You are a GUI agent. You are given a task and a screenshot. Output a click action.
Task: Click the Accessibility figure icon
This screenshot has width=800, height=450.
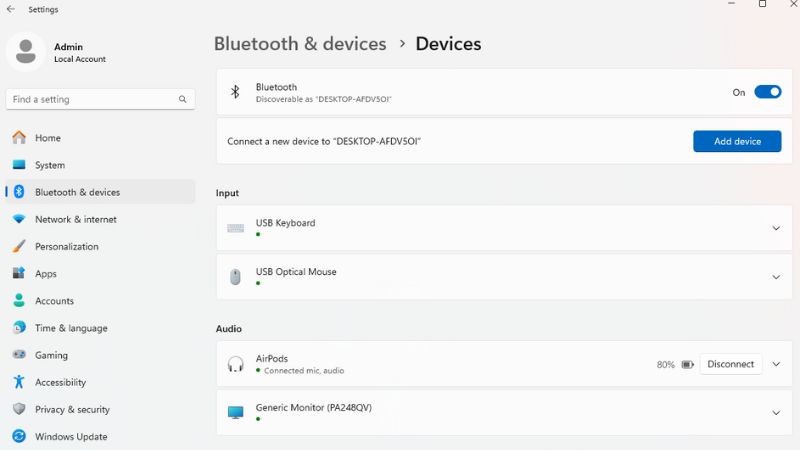click(x=19, y=382)
